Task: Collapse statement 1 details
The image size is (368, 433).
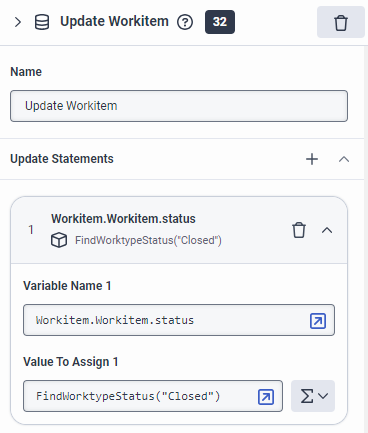Action: [327, 230]
